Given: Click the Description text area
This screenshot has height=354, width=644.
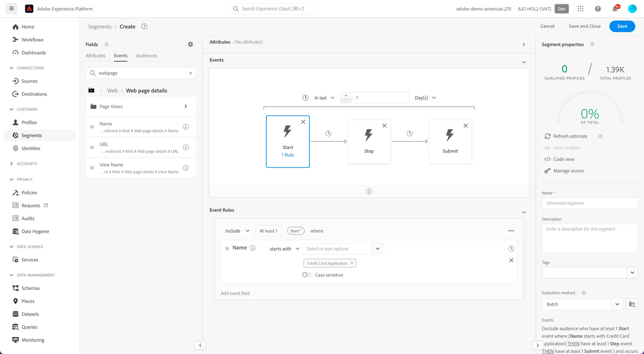Looking at the screenshot, I should coord(590,238).
